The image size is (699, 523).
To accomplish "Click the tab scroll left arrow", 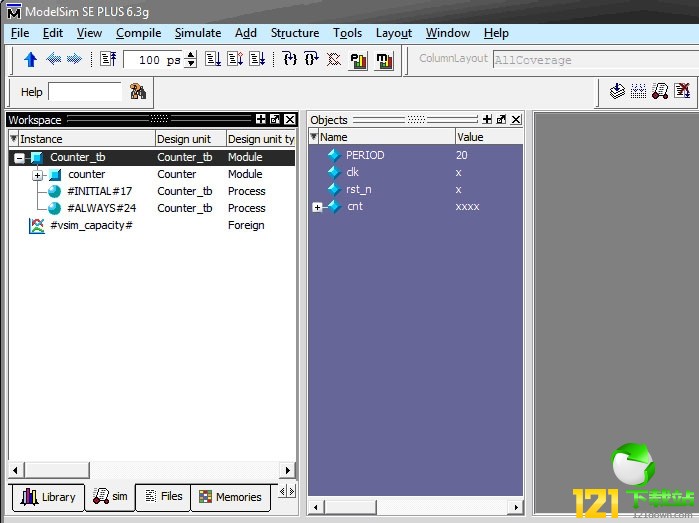I will pos(282,491).
